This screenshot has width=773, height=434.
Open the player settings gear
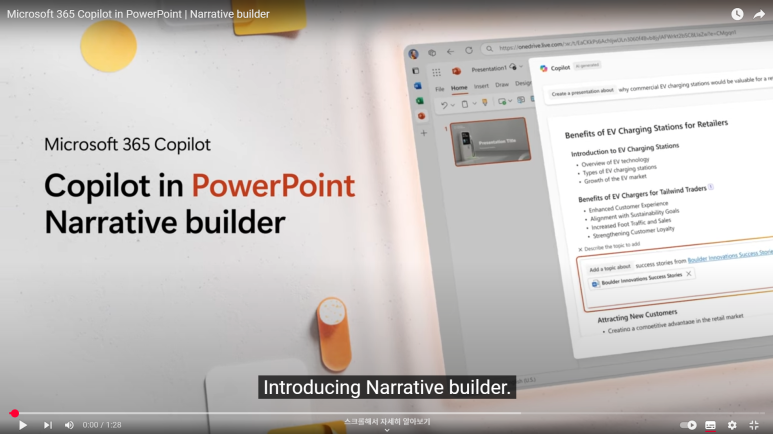pos(732,425)
